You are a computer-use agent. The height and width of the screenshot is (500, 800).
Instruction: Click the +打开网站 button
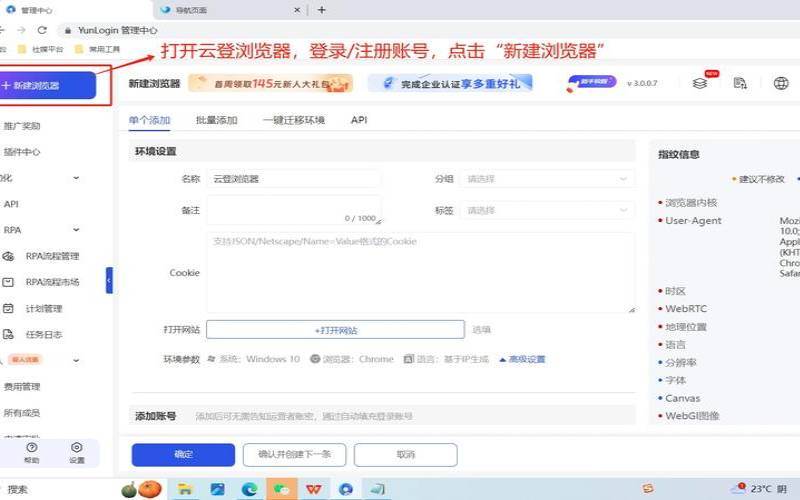pyautogui.click(x=335, y=330)
